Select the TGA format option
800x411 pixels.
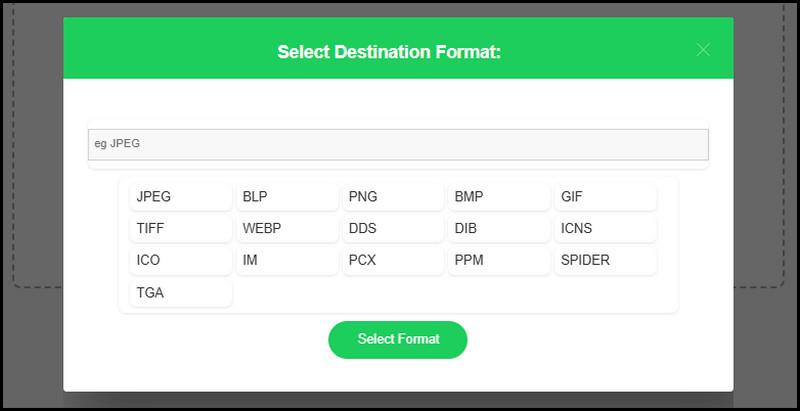click(181, 293)
